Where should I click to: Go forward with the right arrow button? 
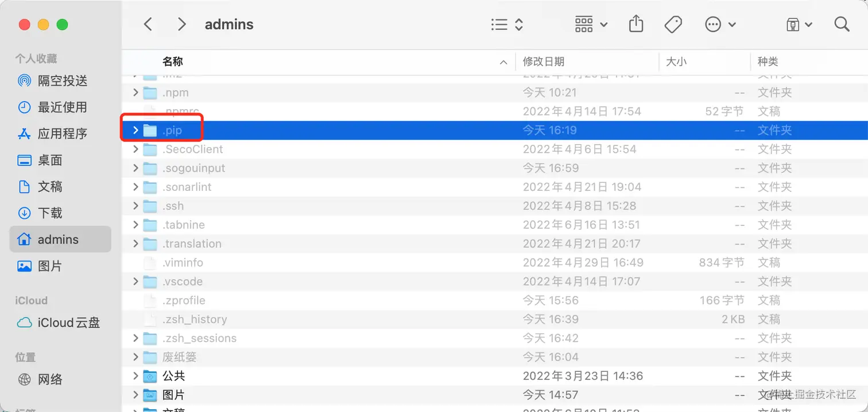[x=181, y=24]
